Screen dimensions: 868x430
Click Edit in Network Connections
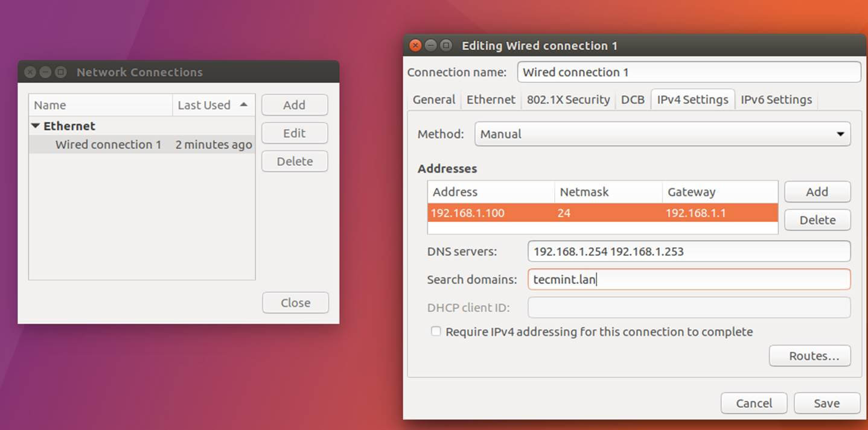click(295, 133)
